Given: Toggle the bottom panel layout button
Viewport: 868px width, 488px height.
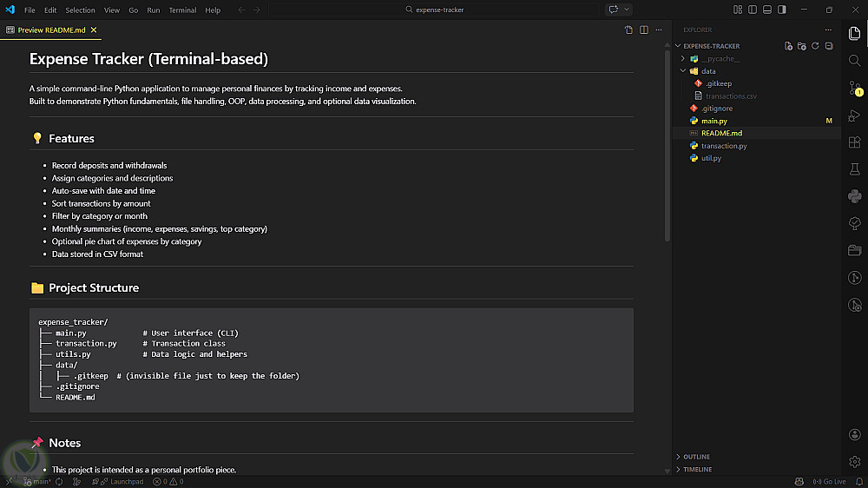Looking at the screenshot, I should click(767, 10).
